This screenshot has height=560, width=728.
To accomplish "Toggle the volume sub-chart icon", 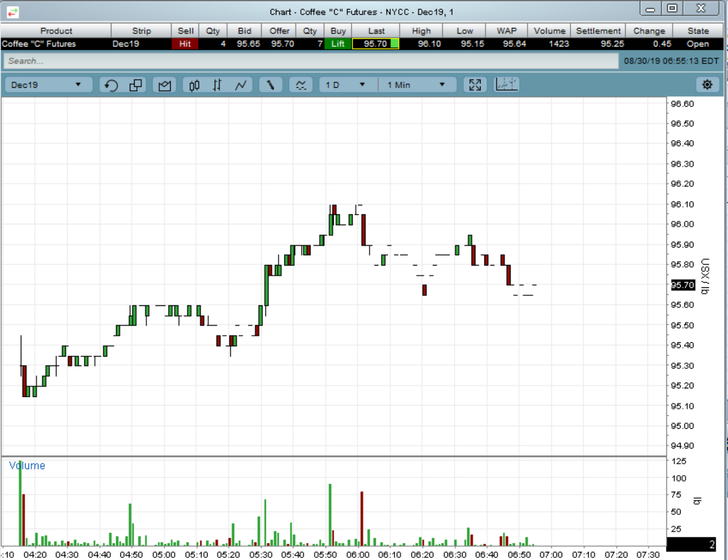I will (x=506, y=85).
